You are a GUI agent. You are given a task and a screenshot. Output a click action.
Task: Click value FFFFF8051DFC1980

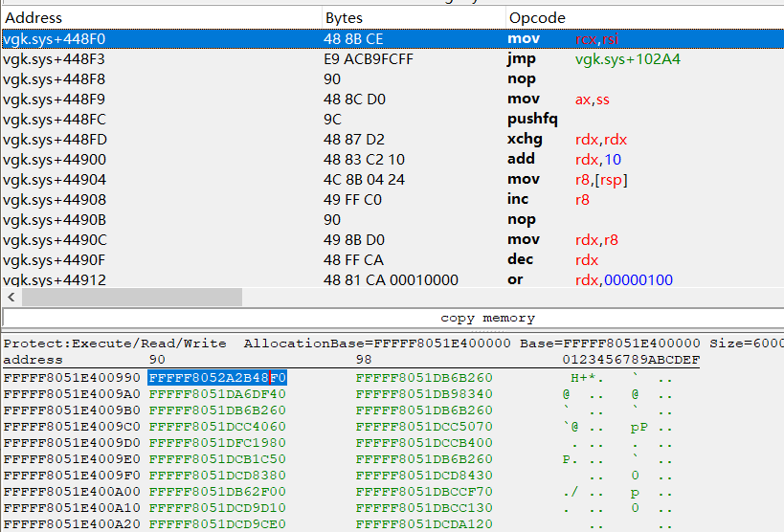click(217, 442)
